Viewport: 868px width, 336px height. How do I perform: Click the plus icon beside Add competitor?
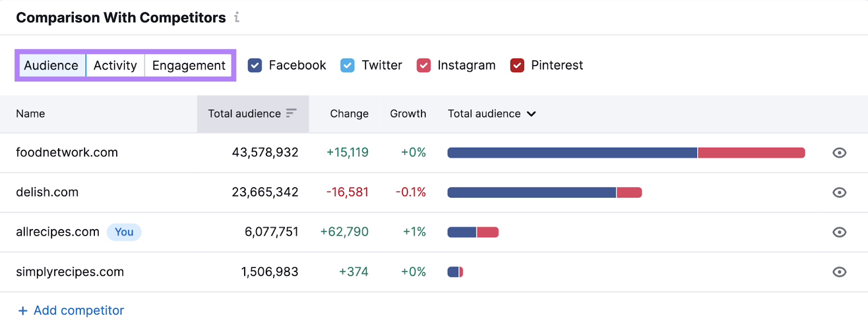point(22,310)
